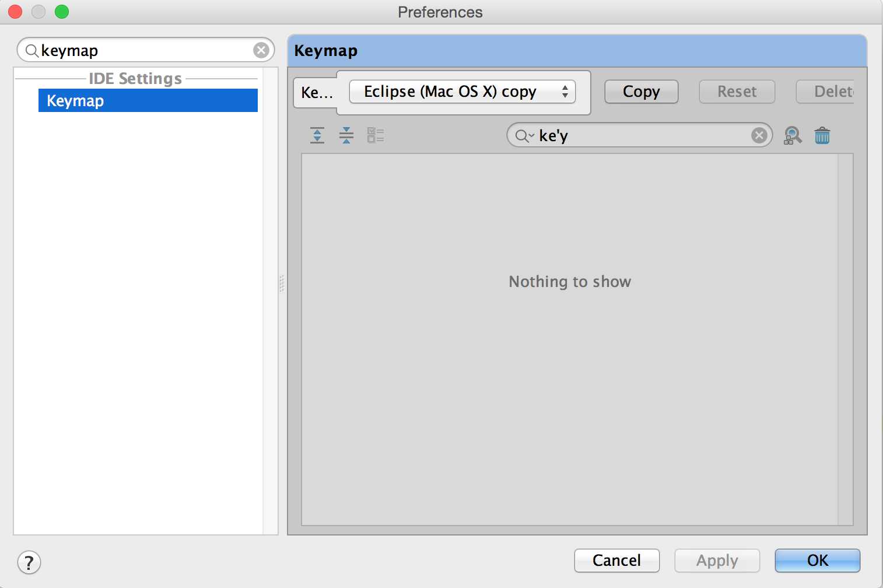
Task: Click the green zoom window button
Action: 62,12
